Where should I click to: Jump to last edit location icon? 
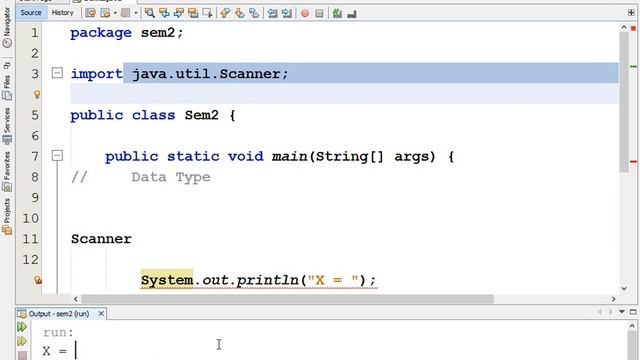(x=91, y=13)
